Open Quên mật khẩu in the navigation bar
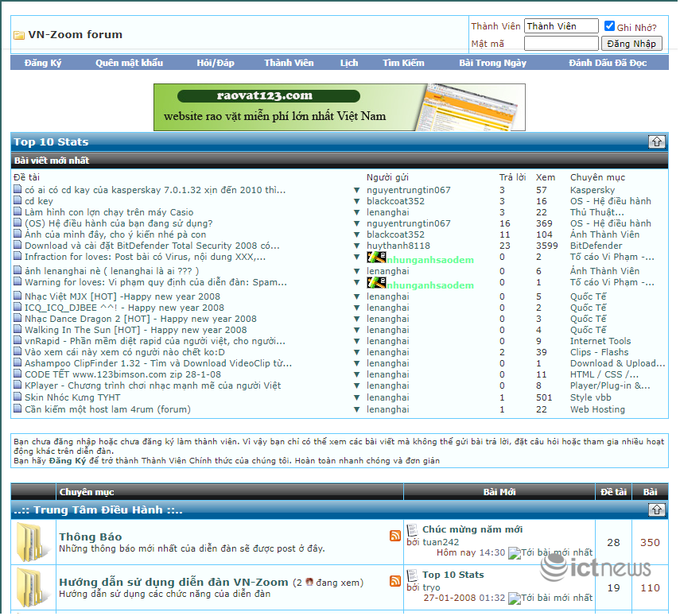The width and height of the screenshot is (680, 616). coord(129,63)
